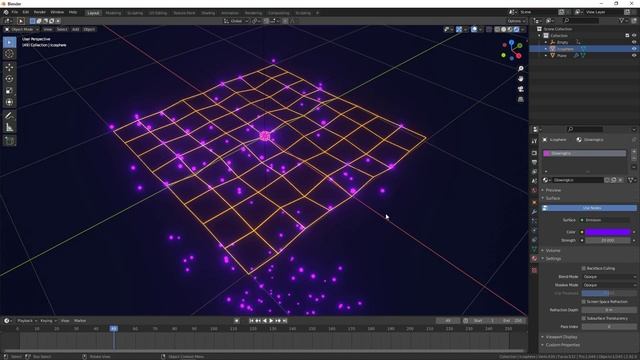Open the World properties tab icon
The image size is (640, 360).
(534, 190)
